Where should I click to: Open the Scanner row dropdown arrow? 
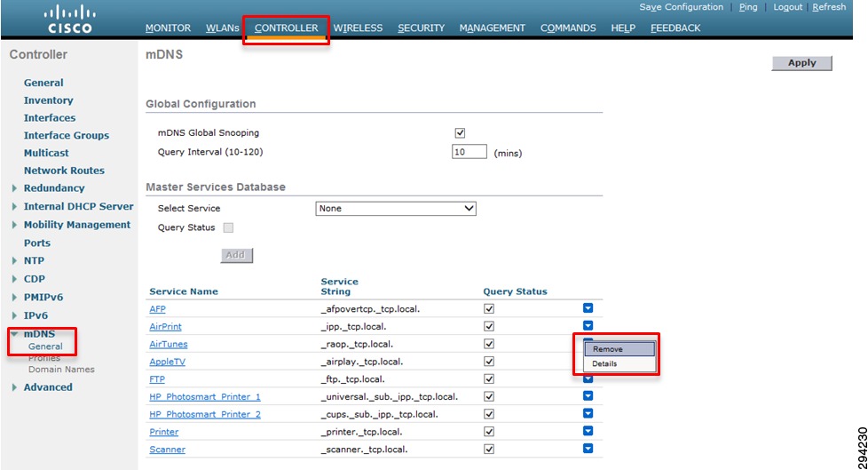(x=588, y=449)
